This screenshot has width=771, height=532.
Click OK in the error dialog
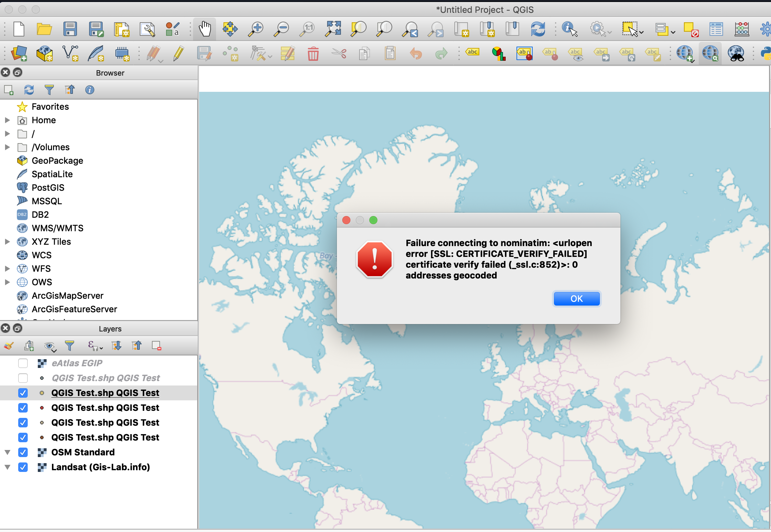pos(577,299)
